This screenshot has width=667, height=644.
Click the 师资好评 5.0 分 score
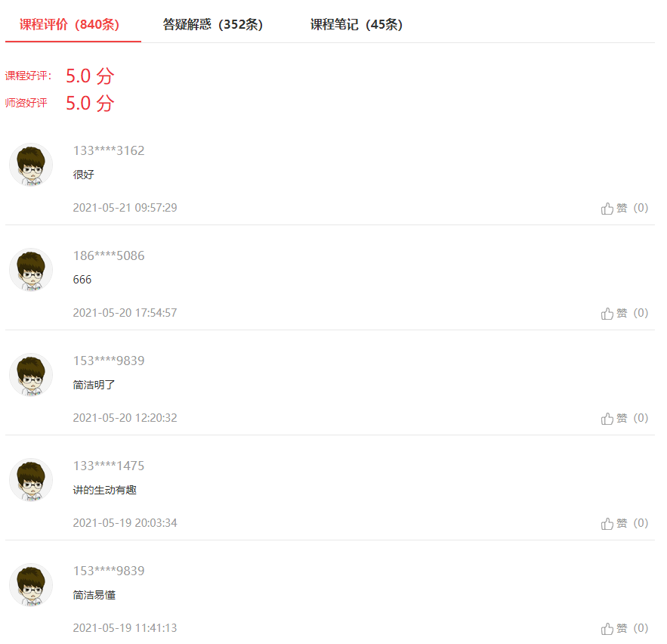pos(90,104)
